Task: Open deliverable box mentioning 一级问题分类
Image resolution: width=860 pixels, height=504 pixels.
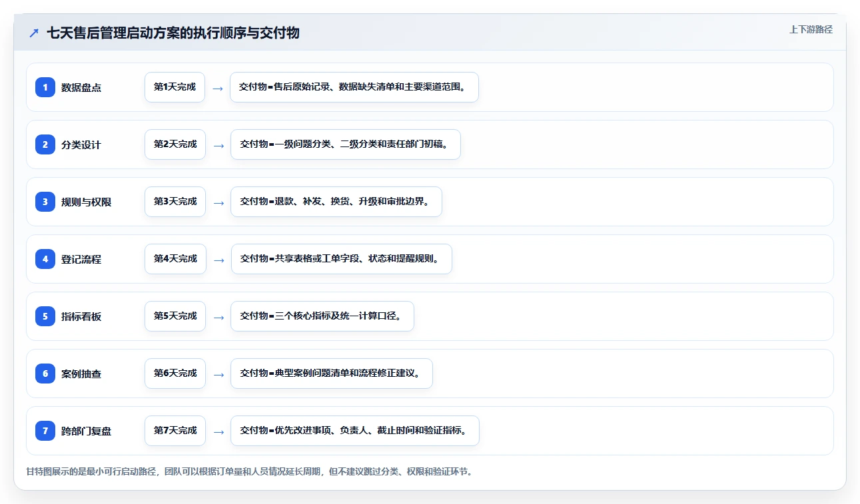Action: click(346, 144)
